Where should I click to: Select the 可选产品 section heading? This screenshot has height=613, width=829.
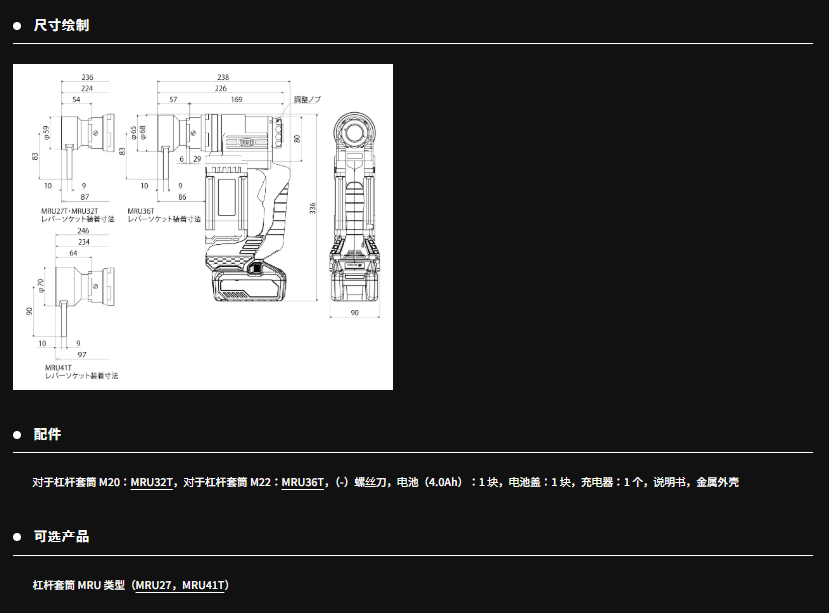(x=61, y=537)
